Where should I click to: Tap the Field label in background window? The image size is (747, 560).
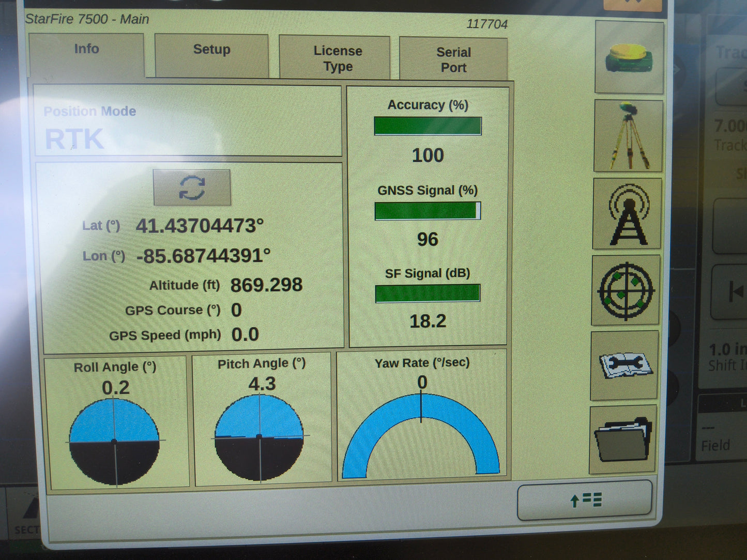click(x=715, y=445)
